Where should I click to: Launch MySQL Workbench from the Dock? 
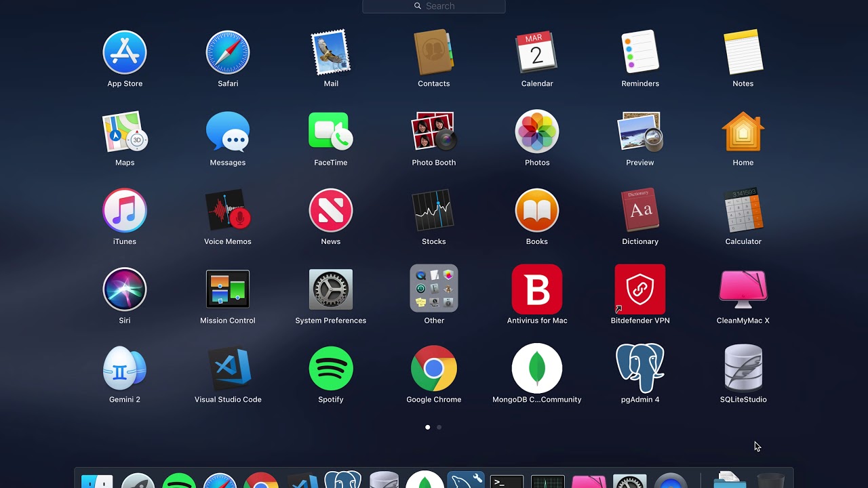tap(466, 480)
